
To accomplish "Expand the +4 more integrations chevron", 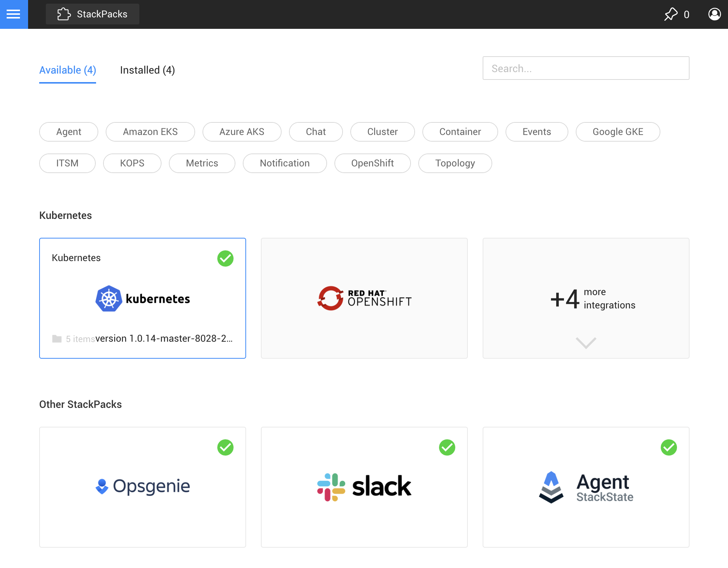I will 586,343.
